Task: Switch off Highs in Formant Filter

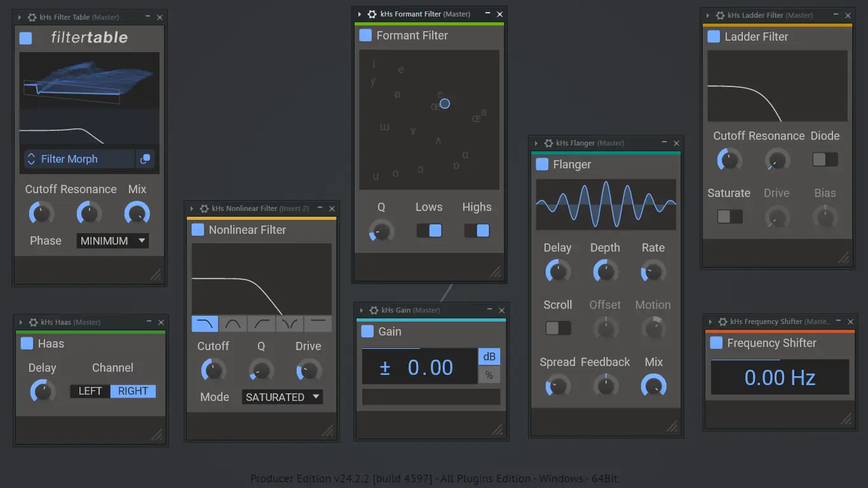Action: point(477,231)
